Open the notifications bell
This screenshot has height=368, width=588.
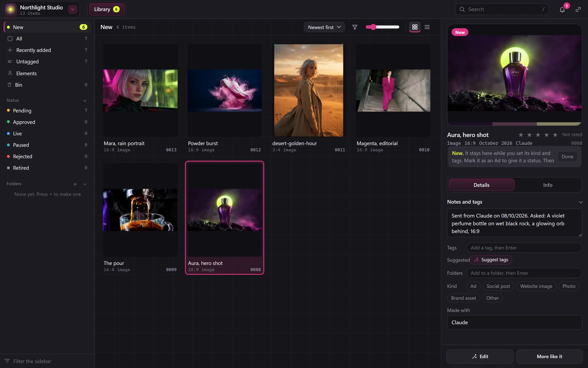coord(562,10)
